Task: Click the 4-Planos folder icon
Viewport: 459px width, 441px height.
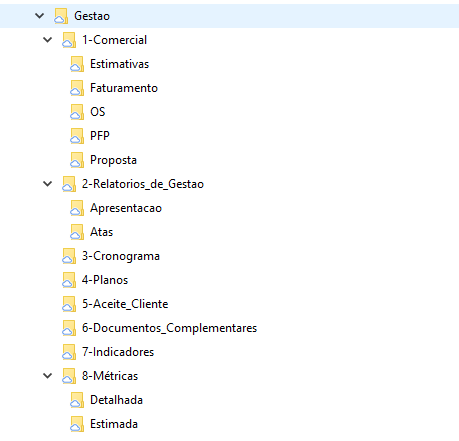Action: click(x=69, y=280)
